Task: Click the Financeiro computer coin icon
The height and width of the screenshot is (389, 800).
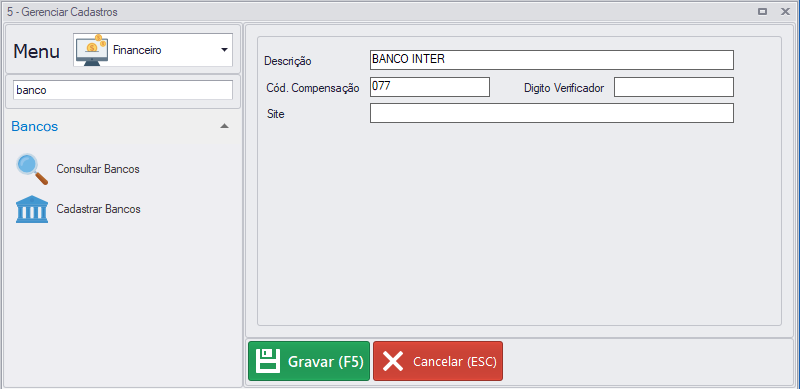Action: coord(91,50)
